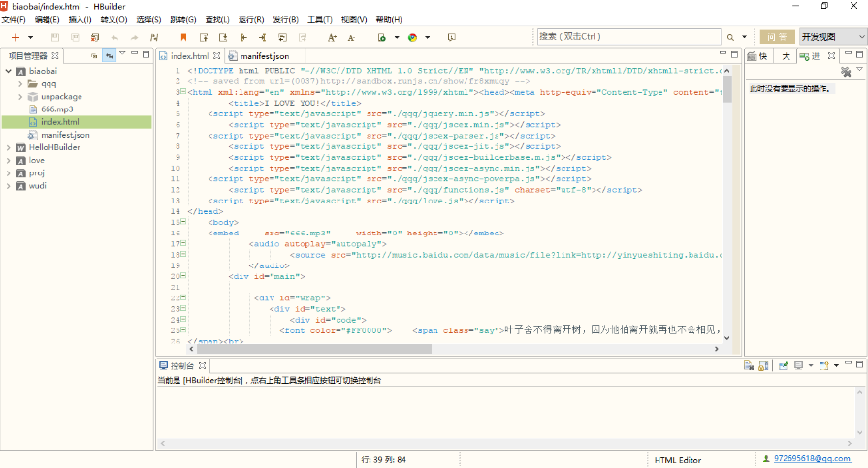
Task: Toggle code fold on line 17
Action: click(x=183, y=243)
